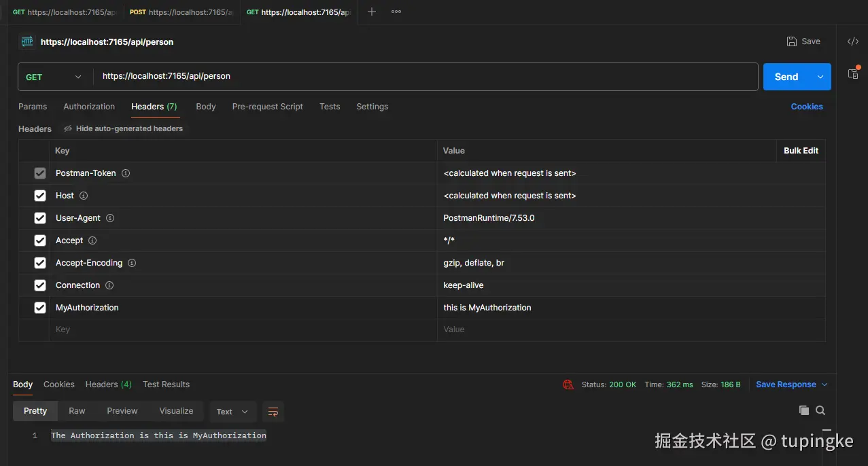
Task: Show info icon next to Accept header
Action: [92, 240]
